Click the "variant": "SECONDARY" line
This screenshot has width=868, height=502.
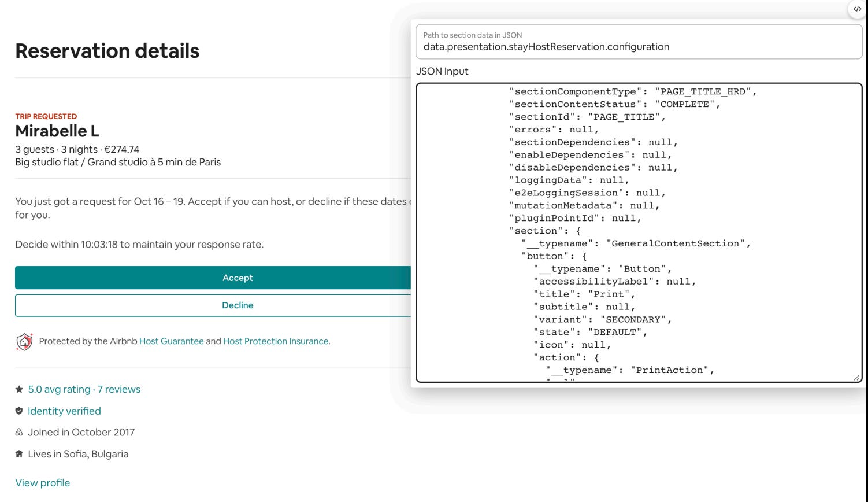click(603, 320)
